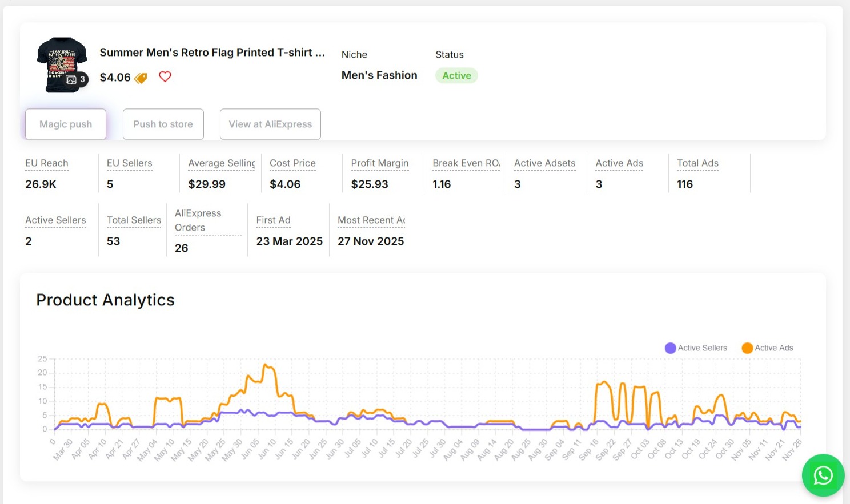Click the Profit Margin label
The height and width of the screenshot is (504, 850).
click(380, 163)
